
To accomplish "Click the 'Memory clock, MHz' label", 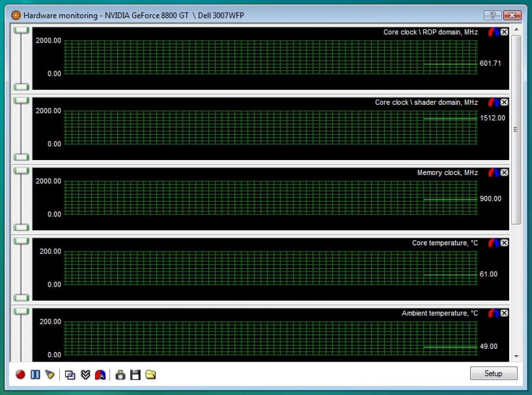I will (x=448, y=173).
